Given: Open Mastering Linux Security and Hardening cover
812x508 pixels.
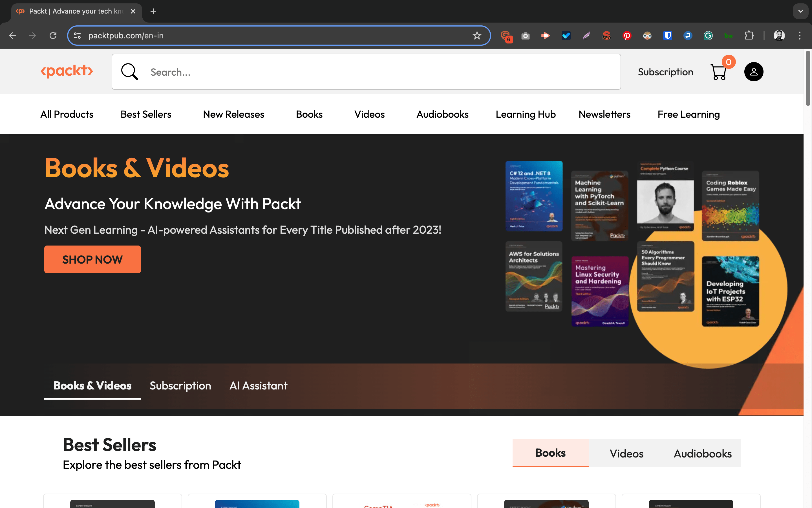Looking at the screenshot, I should pos(600,291).
